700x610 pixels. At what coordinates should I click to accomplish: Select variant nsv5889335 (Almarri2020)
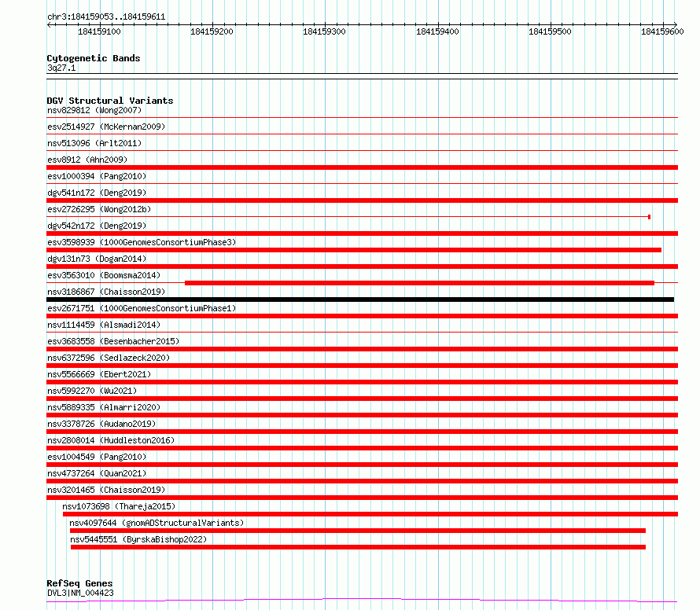tap(104, 407)
